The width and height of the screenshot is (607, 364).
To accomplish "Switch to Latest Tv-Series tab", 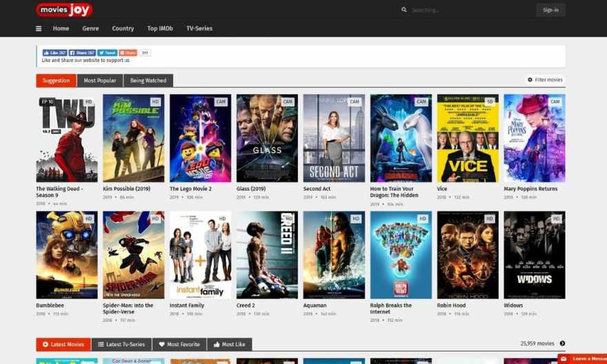I will pos(121,344).
